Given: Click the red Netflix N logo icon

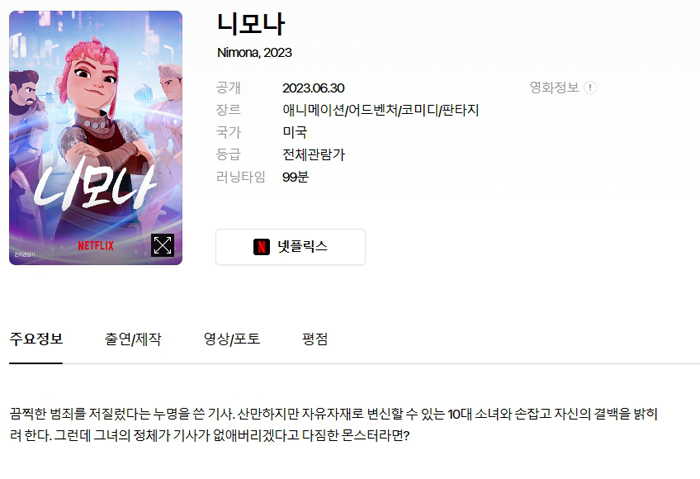Looking at the screenshot, I should click(261, 247).
